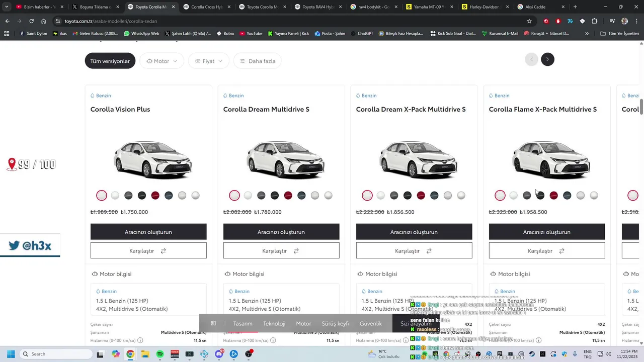644x362 pixels.
Task: Click the address bar URL
Action: coord(111,21)
